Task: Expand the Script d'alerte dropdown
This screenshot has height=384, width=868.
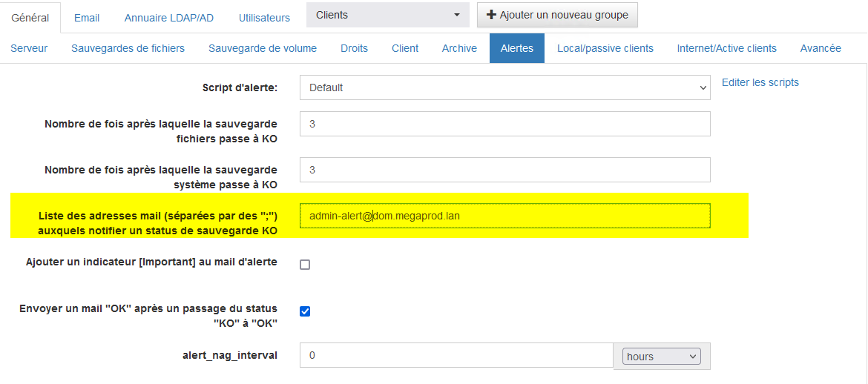Action: tap(504, 87)
